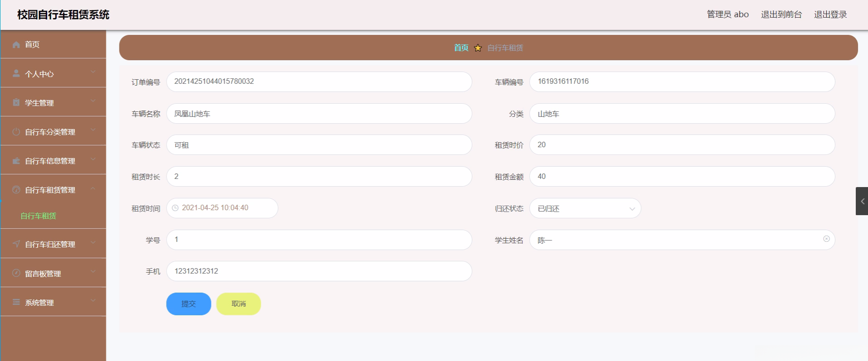Collapse the 自行车租赁管理 chevron
Viewport: 868px width, 361px height.
(93, 188)
